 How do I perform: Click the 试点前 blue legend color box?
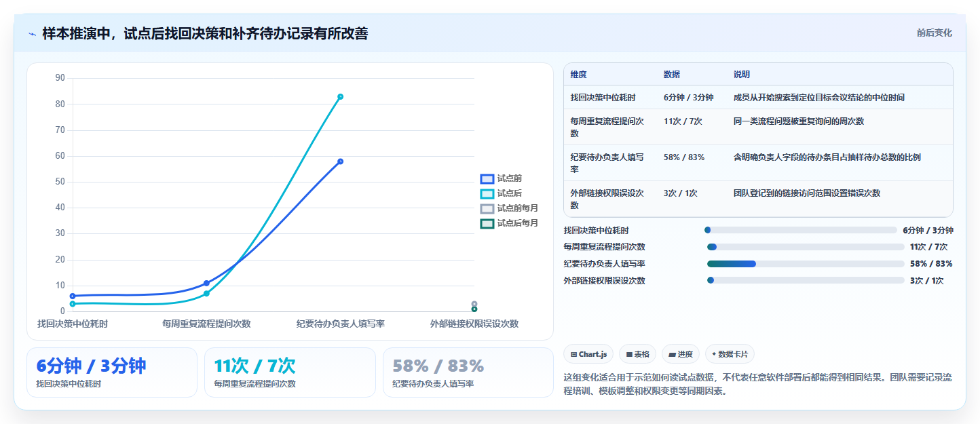(487, 178)
